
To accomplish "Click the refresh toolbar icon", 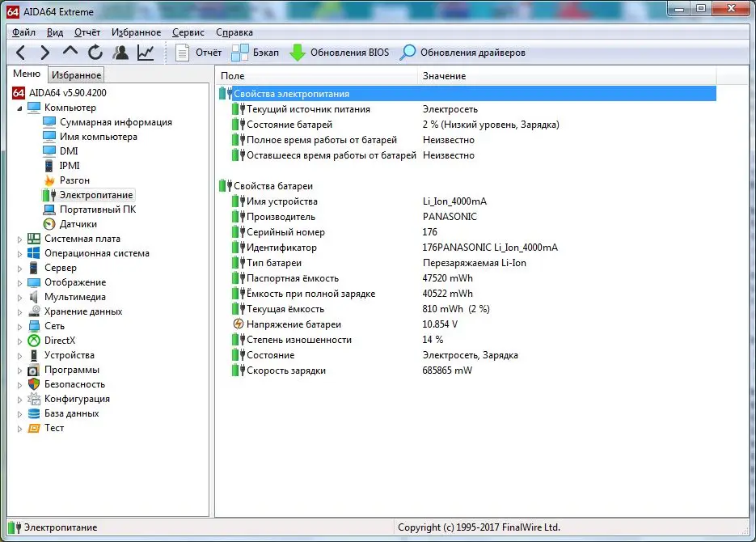I will click(95, 52).
